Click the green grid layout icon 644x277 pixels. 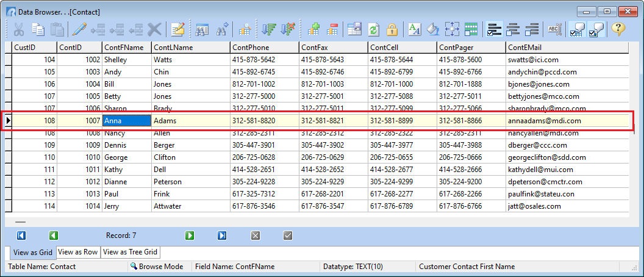[471, 29]
